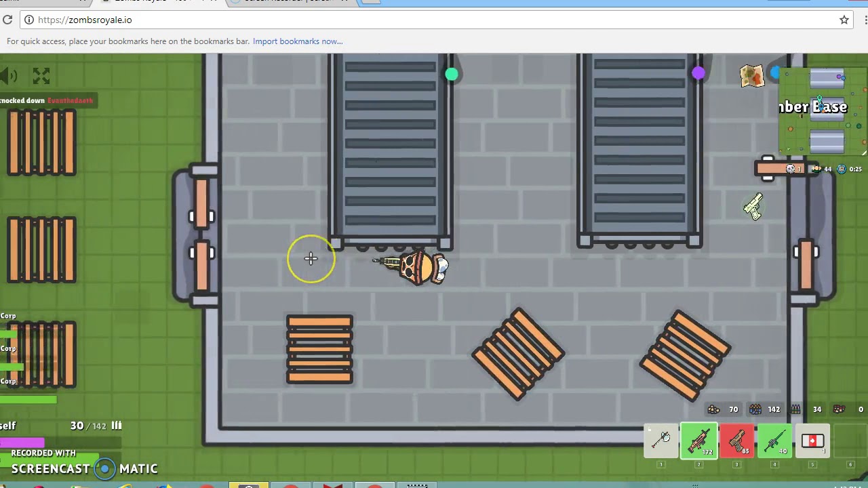Click the knocked down kill feed message
The image size is (868, 488).
47,100
